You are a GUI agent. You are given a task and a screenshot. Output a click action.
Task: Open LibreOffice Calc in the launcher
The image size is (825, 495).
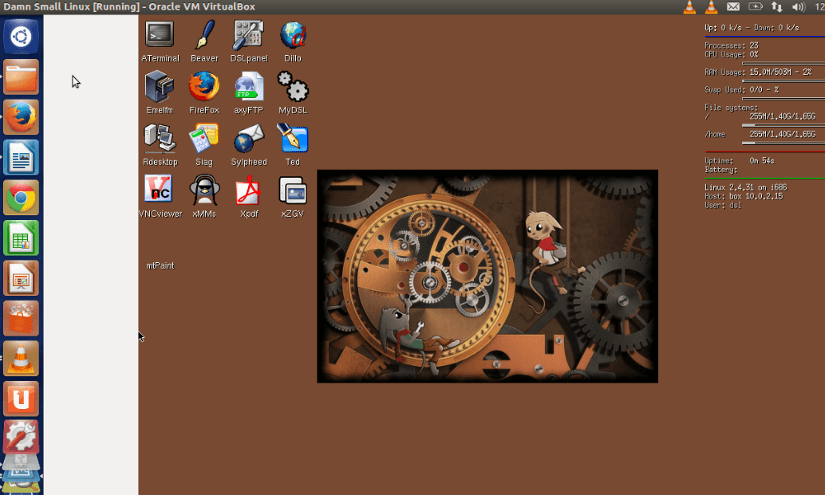[x=21, y=238]
